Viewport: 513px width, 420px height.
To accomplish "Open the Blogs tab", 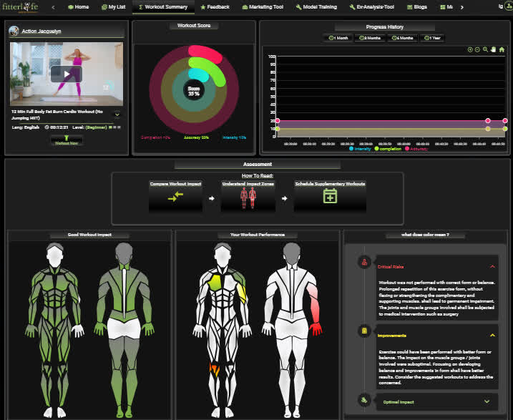I will point(417,7).
